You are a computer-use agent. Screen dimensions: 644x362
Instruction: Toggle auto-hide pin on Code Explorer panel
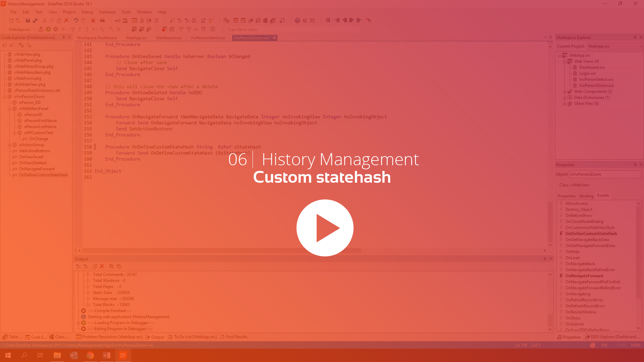(x=64, y=37)
